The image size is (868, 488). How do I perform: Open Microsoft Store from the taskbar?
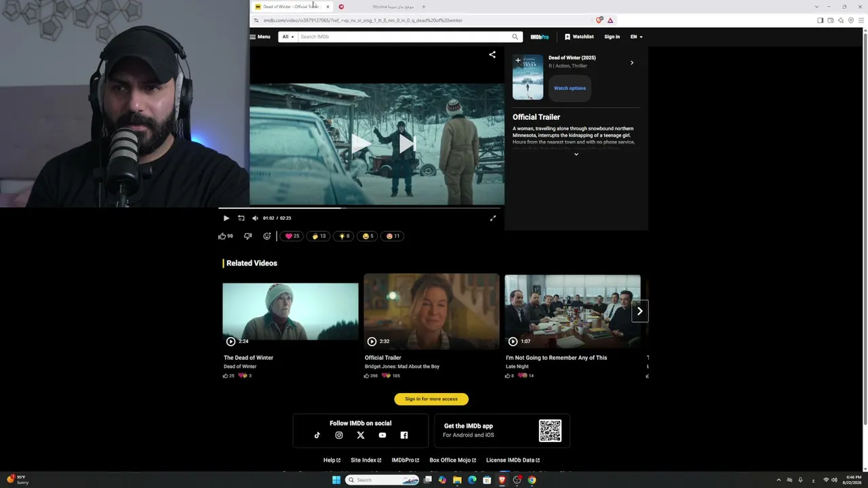point(487,480)
